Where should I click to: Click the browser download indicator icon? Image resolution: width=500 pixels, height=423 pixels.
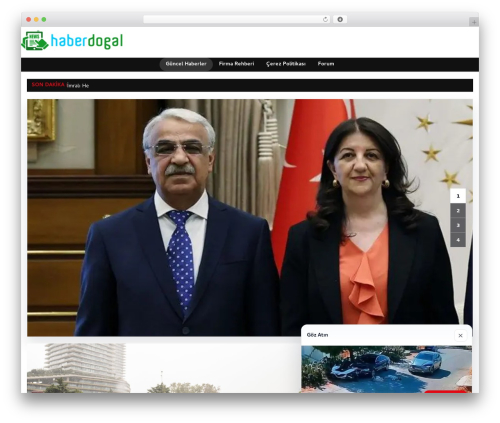point(340,19)
